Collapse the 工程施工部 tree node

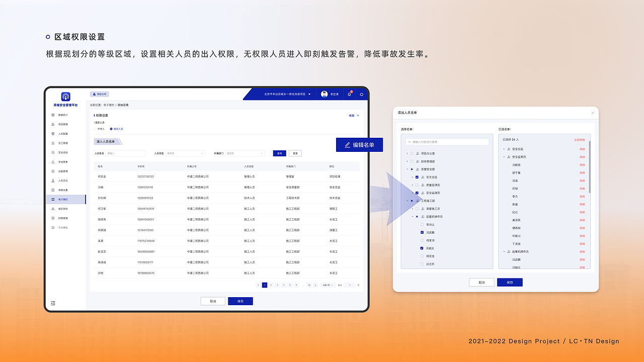(407, 201)
